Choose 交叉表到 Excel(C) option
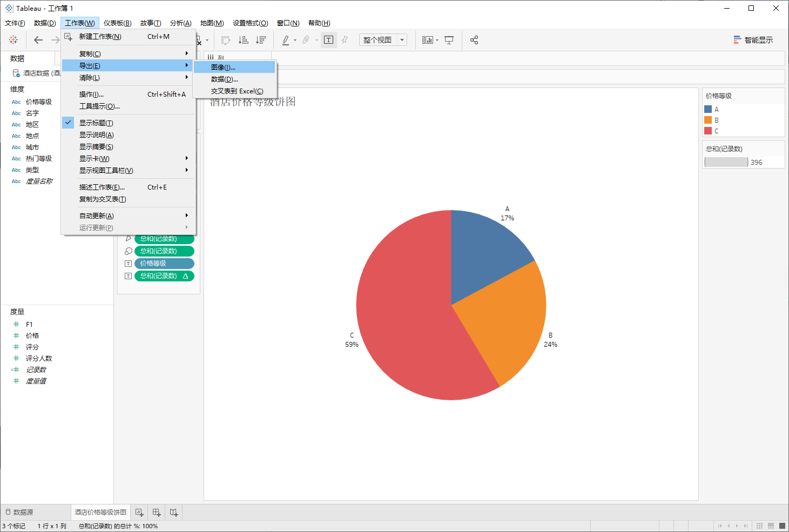The image size is (789, 532). click(234, 91)
